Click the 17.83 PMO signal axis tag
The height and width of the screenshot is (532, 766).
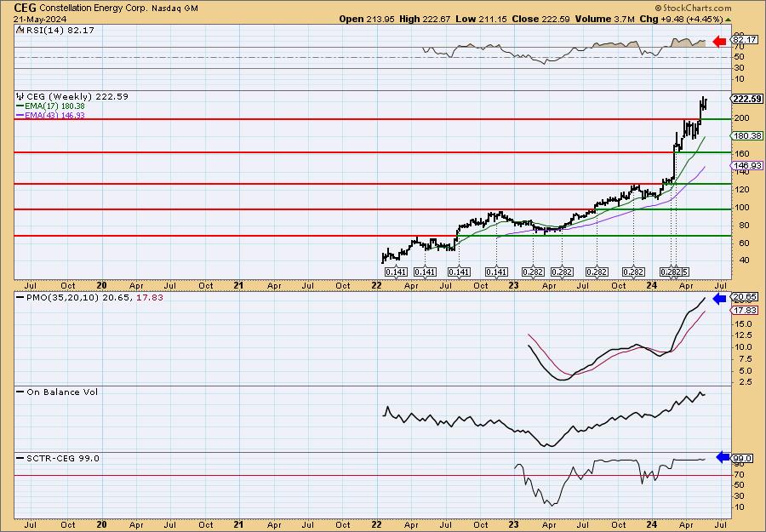click(745, 310)
